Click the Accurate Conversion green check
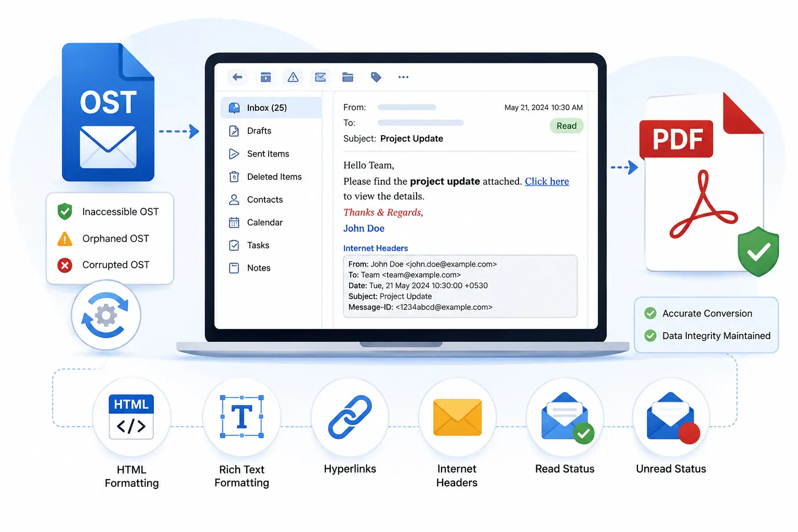Viewport: 798px width, 532px height. (x=650, y=313)
